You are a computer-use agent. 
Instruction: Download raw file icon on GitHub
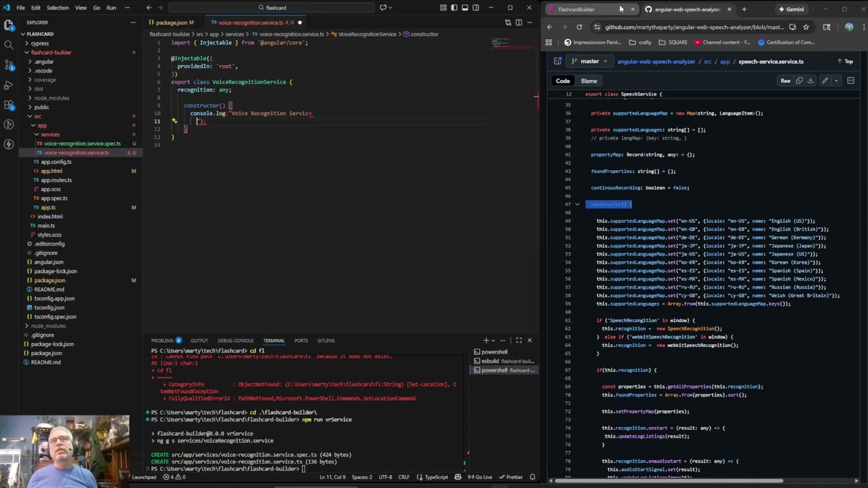[810, 81]
